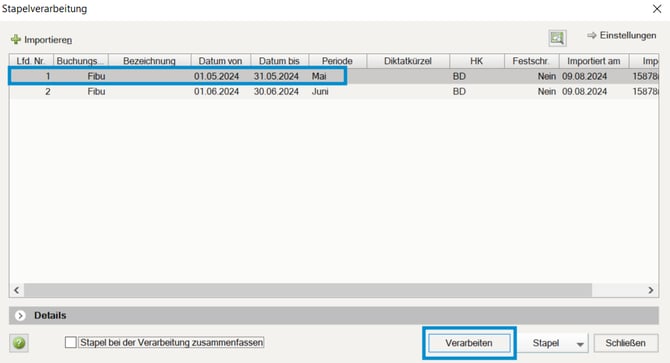Select row 2 number cell

(48, 92)
